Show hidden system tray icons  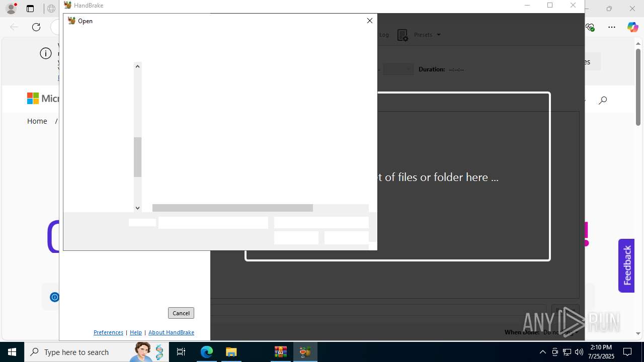[542, 352]
